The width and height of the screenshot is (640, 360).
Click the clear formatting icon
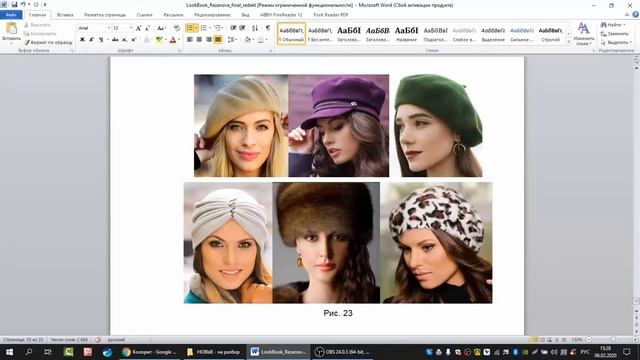(x=176, y=28)
